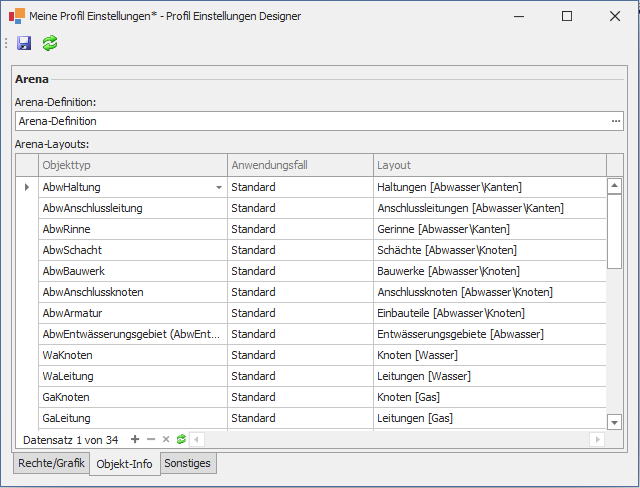Select the WaLeitung row Objekttyp cell
The height and width of the screenshot is (488, 640).
pos(132,376)
